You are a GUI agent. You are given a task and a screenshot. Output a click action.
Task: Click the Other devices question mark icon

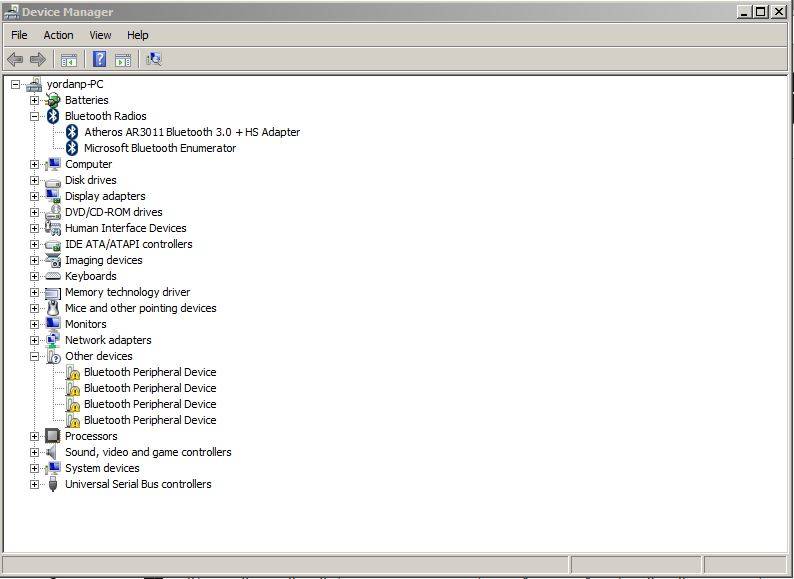(x=53, y=356)
